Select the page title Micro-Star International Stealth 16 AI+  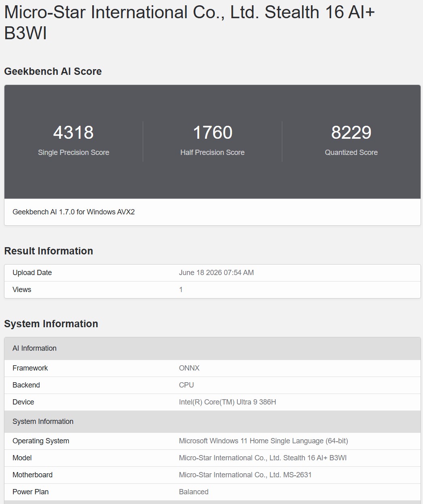[x=190, y=23]
